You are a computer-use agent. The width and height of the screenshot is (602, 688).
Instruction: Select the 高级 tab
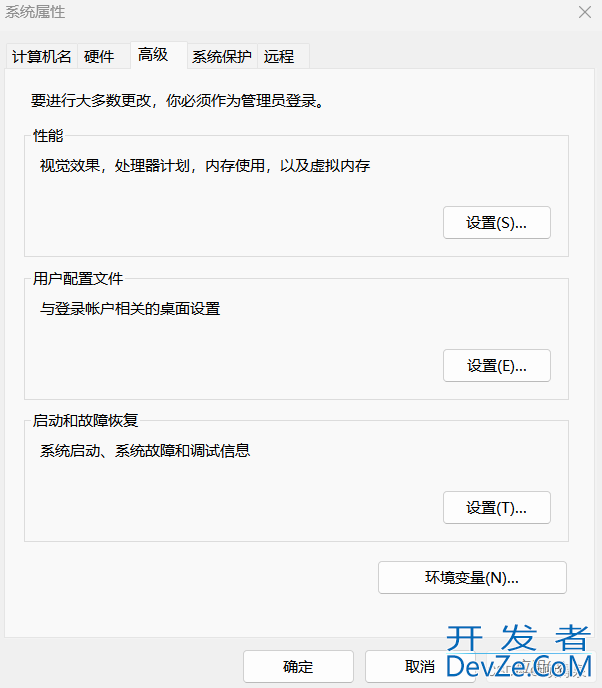[x=159, y=55]
